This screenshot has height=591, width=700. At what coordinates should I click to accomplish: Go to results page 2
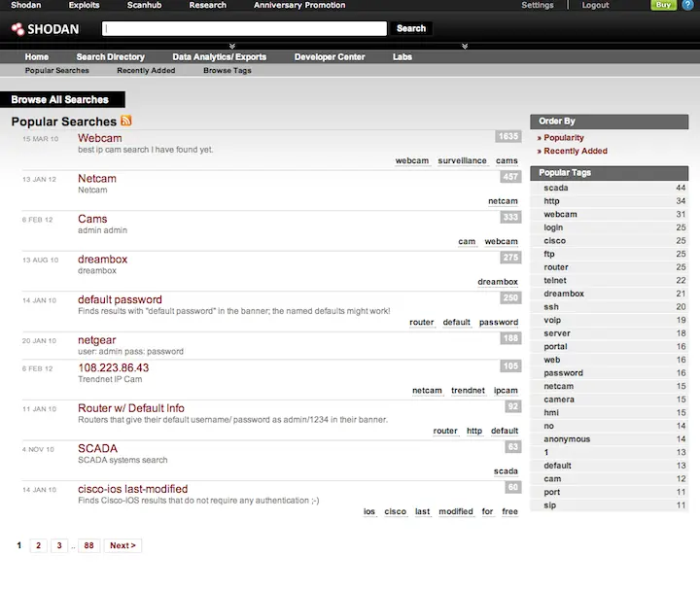(x=38, y=545)
